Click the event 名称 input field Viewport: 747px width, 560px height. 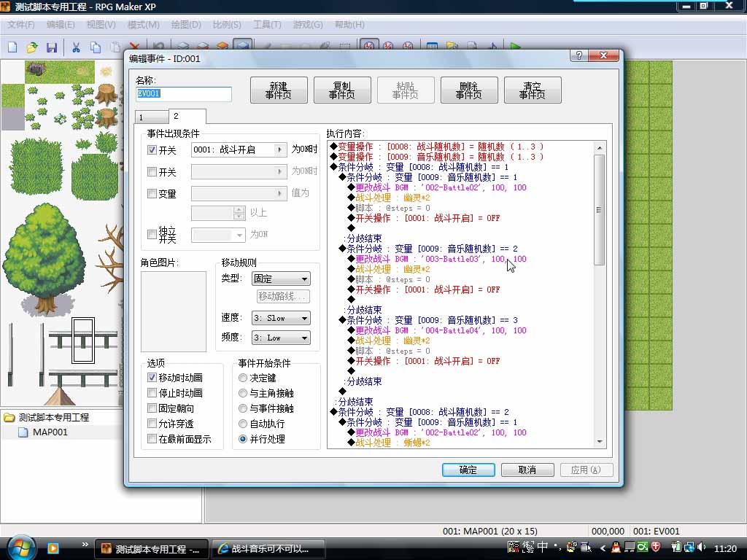coord(183,94)
